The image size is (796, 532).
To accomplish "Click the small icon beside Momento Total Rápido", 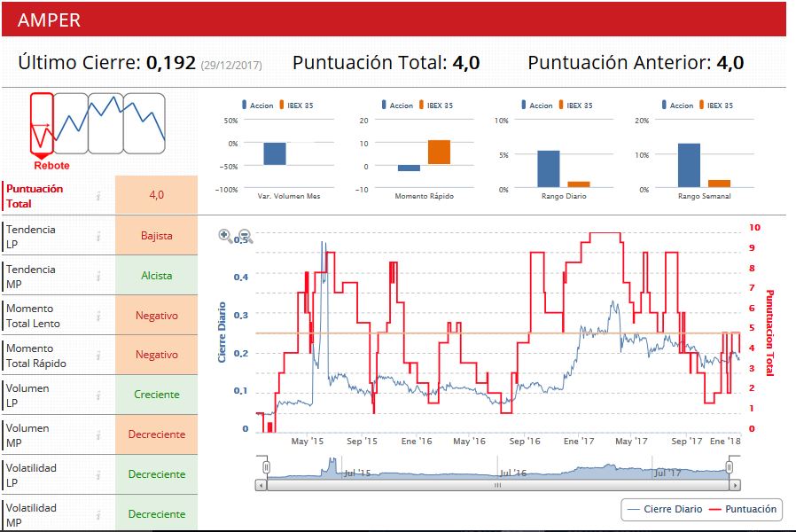I will tap(98, 356).
